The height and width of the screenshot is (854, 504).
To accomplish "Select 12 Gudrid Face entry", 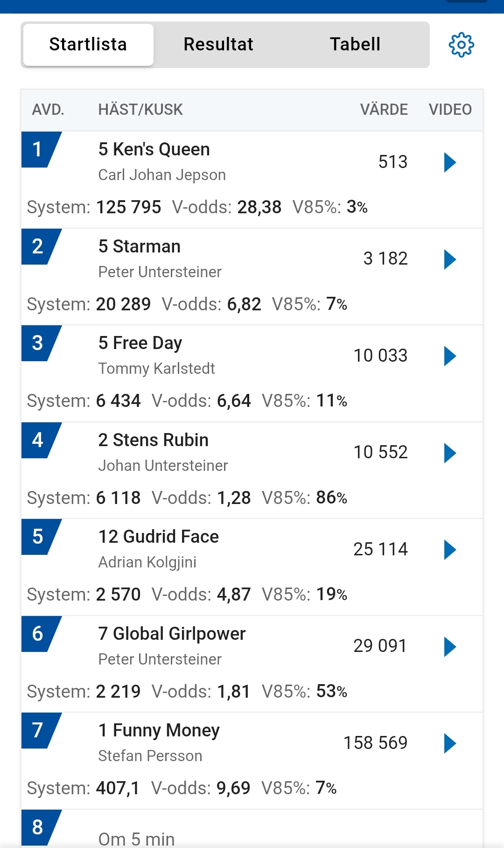I will click(x=159, y=537).
